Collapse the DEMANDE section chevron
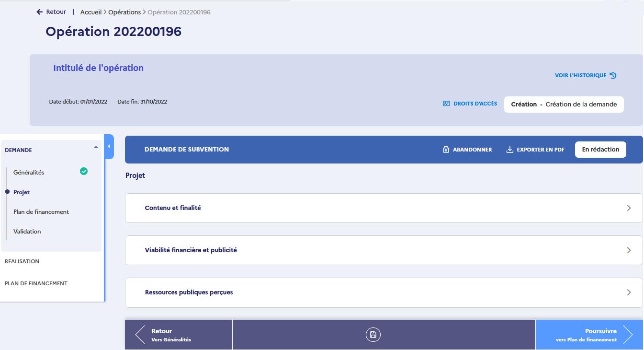This screenshot has height=350, width=644. [x=96, y=148]
